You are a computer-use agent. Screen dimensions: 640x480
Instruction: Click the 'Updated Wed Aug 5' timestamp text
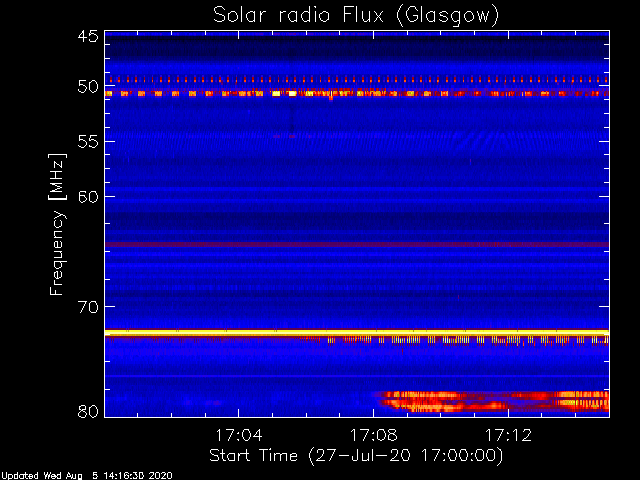pyautogui.click(x=87, y=476)
